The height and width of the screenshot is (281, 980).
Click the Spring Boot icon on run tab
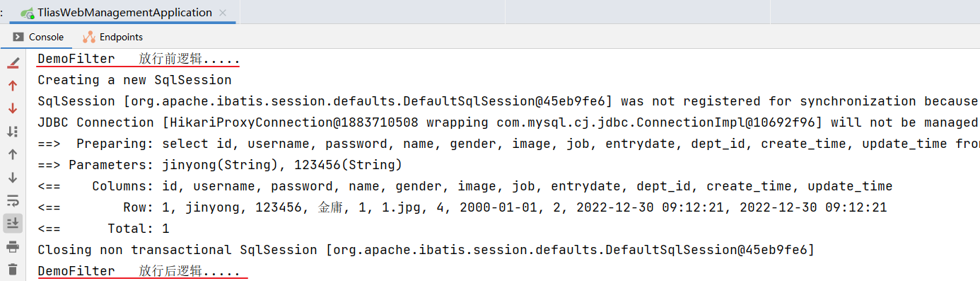coord(27,13)
